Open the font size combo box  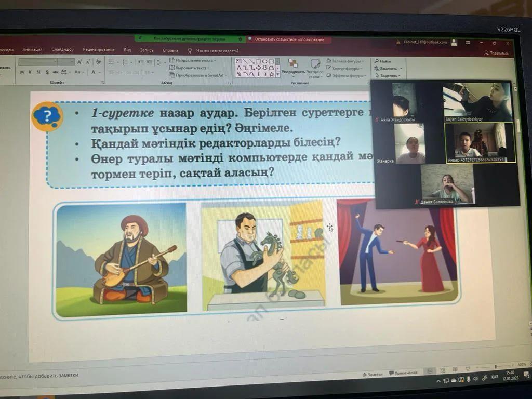(x=66, y=62)
